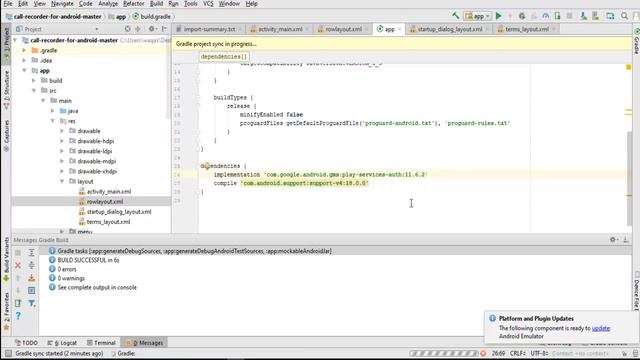The image size is (640, 360).
Task: Click the update link in notification
Action: [601, 328]
